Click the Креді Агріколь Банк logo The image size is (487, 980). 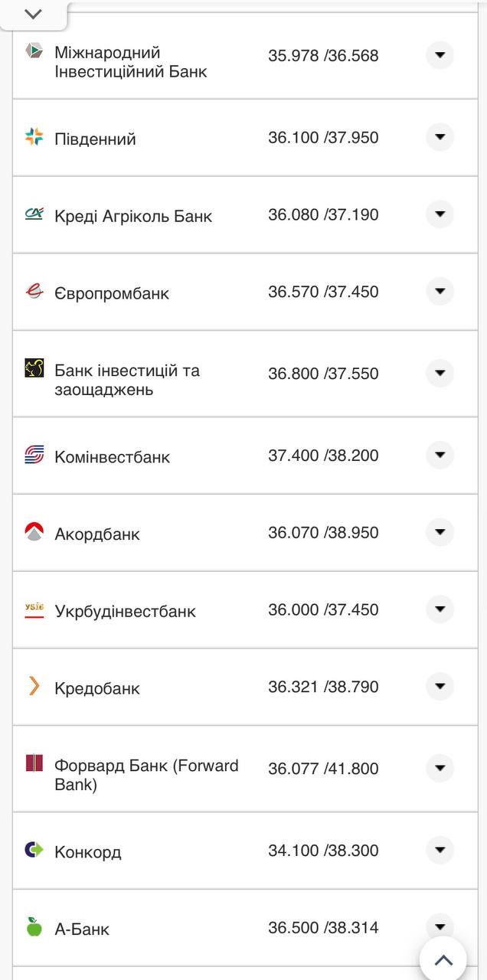34,214
